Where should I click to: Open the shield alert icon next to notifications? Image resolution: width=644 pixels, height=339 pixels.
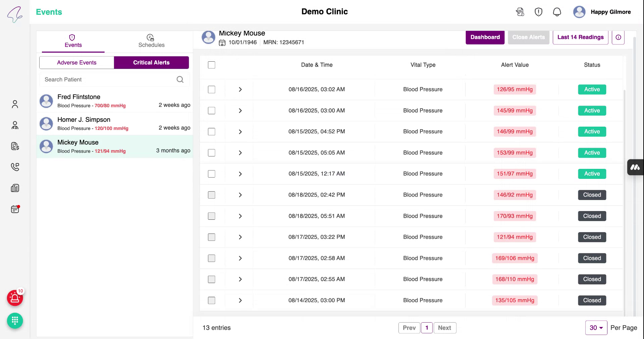(x=539, y=12)
